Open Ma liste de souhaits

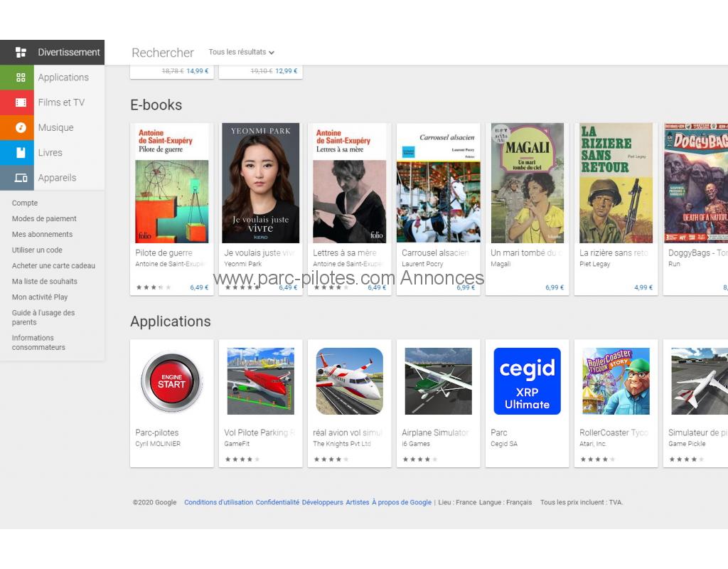point(45,282)
